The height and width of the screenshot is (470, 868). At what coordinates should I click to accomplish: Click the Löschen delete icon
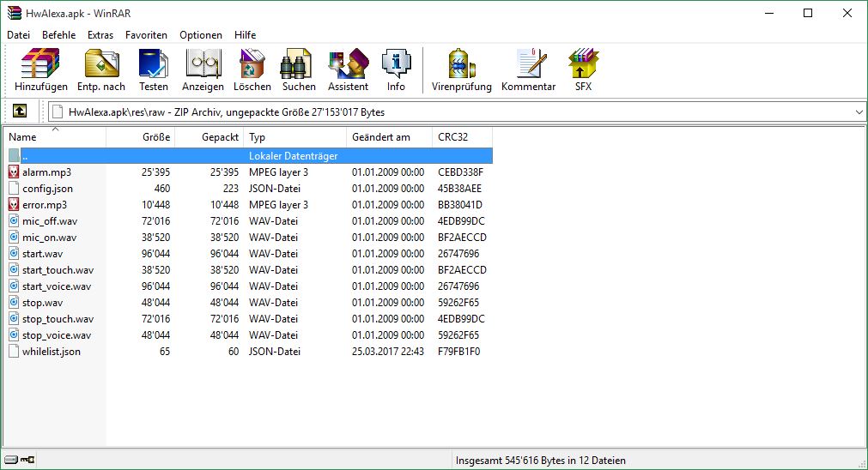(252, 63)
